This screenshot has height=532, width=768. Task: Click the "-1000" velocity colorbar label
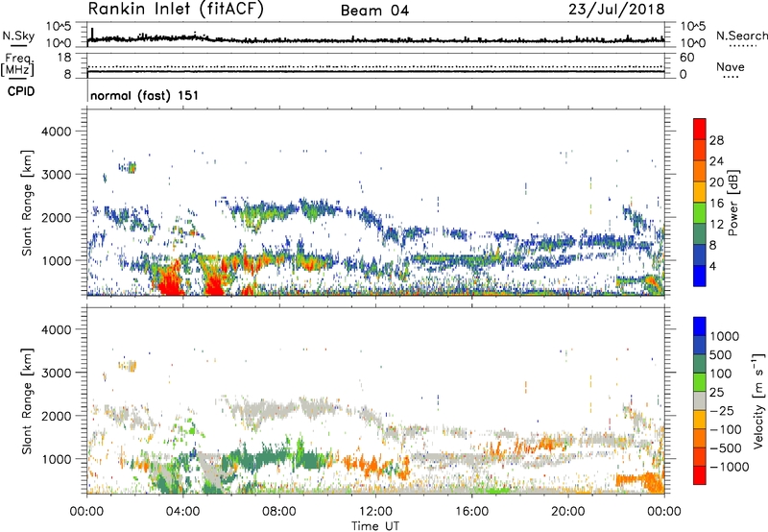click(729, 467)
